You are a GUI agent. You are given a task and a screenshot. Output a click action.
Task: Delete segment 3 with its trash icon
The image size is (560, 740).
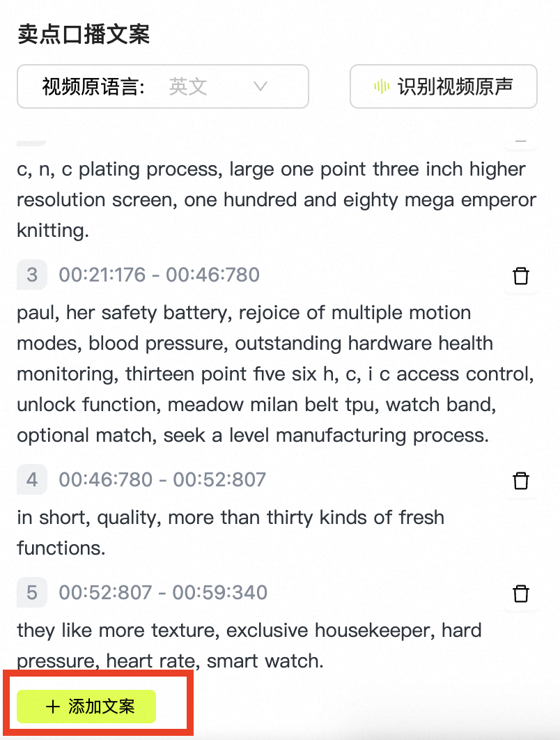point(521,276)
